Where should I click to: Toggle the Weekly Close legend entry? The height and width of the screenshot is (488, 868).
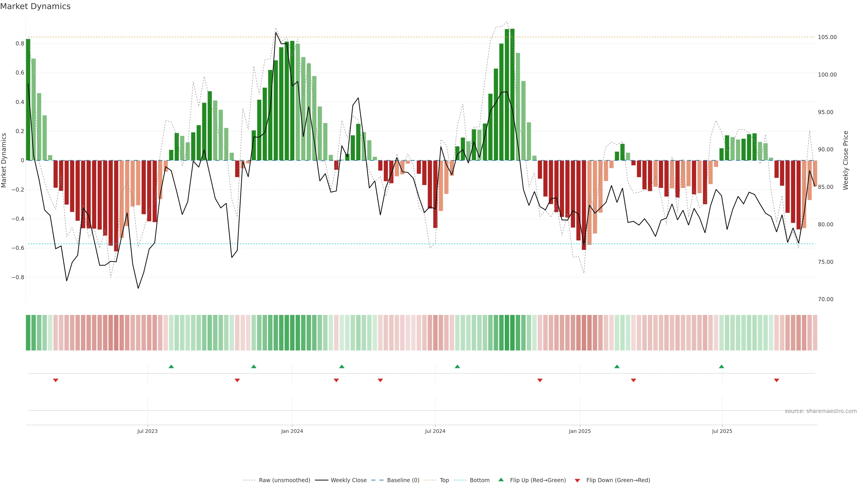pos(348,480)
